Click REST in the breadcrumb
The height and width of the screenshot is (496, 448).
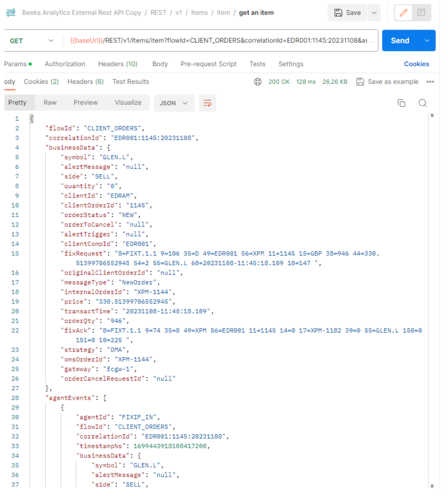(x=158, y=13)
